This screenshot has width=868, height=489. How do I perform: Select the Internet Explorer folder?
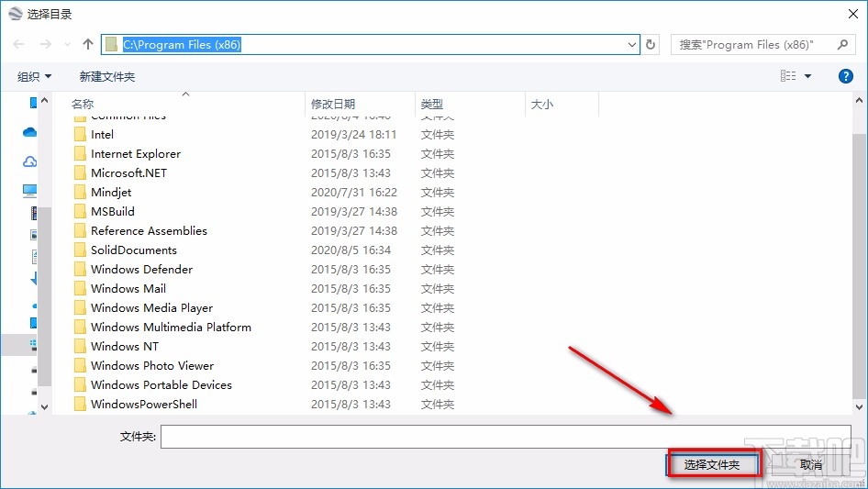(136, 154)
